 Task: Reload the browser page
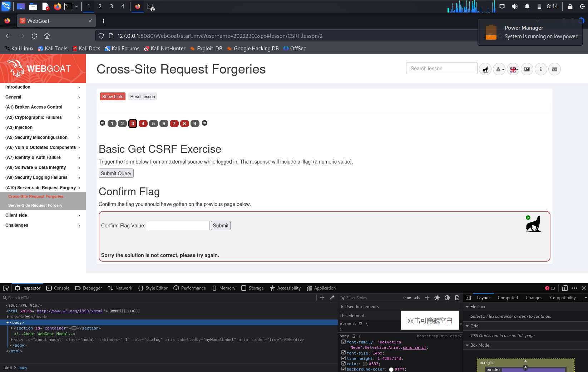tap(34, 36)
